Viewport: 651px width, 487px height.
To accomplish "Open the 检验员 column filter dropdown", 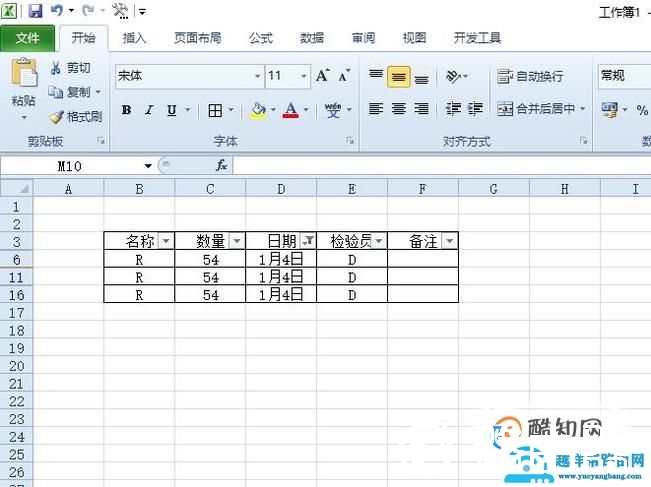I will pyautogui.click(x=379, y=241).
